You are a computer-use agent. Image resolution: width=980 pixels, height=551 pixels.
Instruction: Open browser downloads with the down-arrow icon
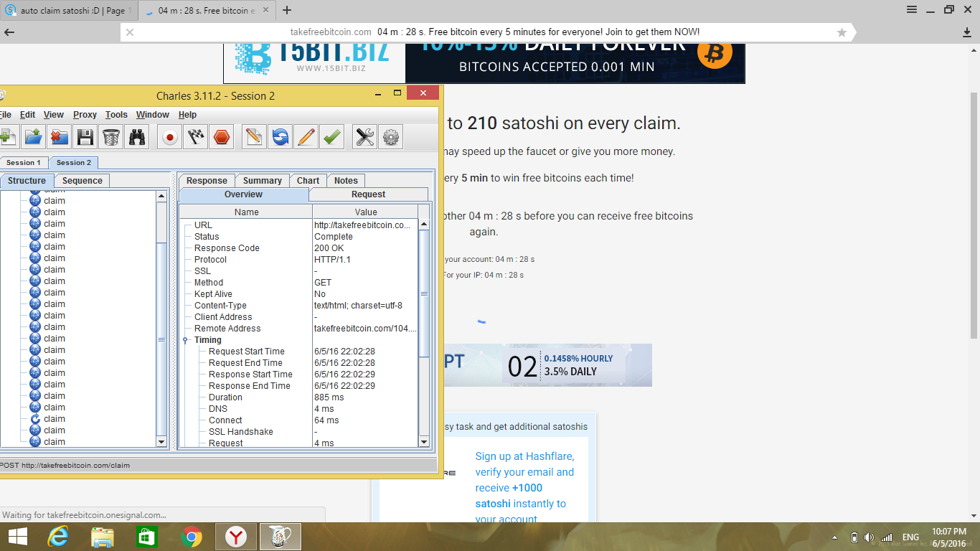(x=967, y=32)
